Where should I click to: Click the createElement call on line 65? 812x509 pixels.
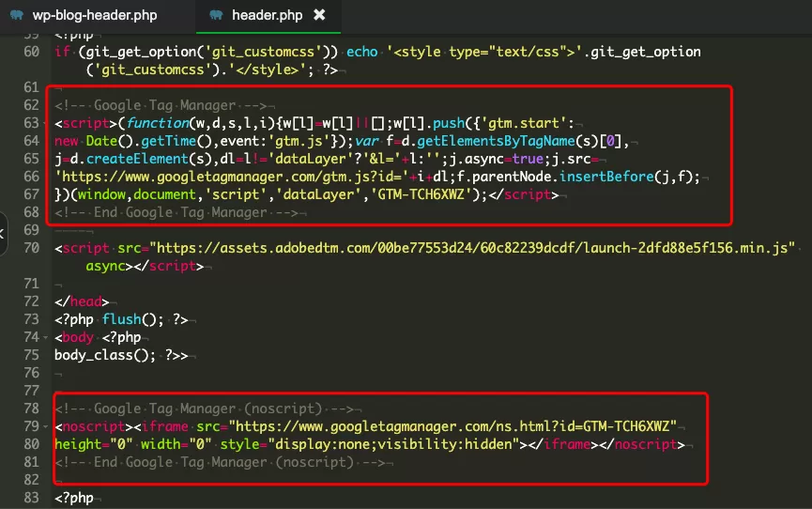tap(137, 159)
